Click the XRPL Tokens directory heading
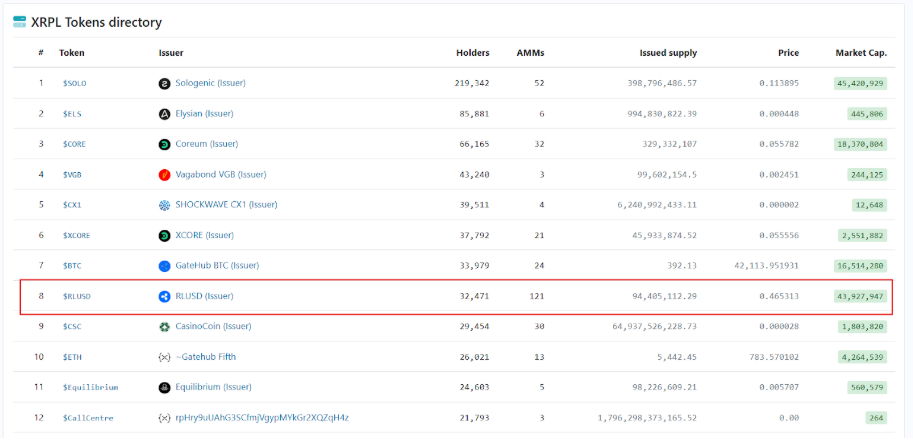The height and width of the screenshot is (447, 913). tap(96, 23)
